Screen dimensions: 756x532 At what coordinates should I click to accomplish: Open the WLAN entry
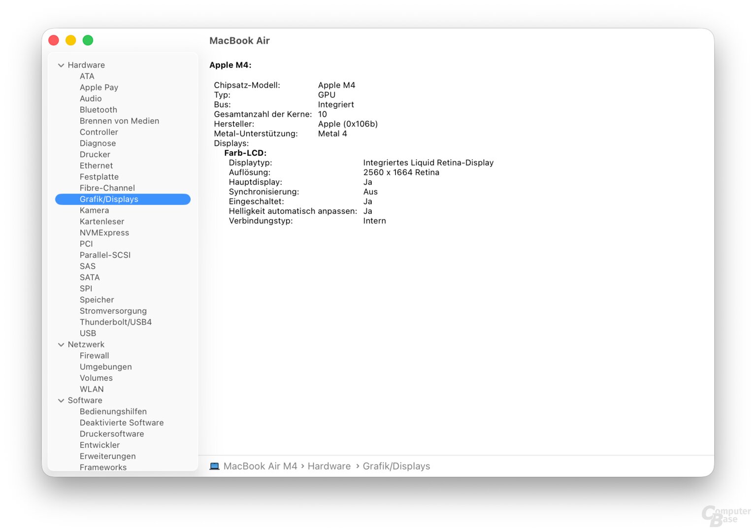(92, 389)
